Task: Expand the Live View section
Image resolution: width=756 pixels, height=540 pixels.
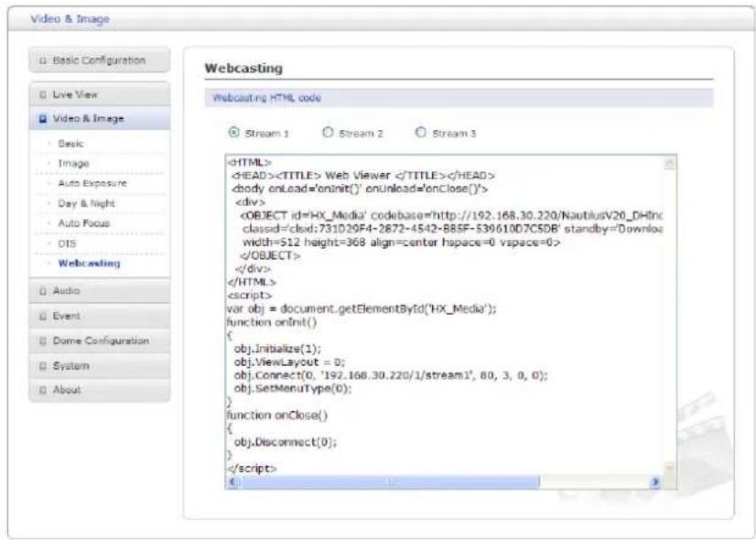Action: click(x=100, y=94)
